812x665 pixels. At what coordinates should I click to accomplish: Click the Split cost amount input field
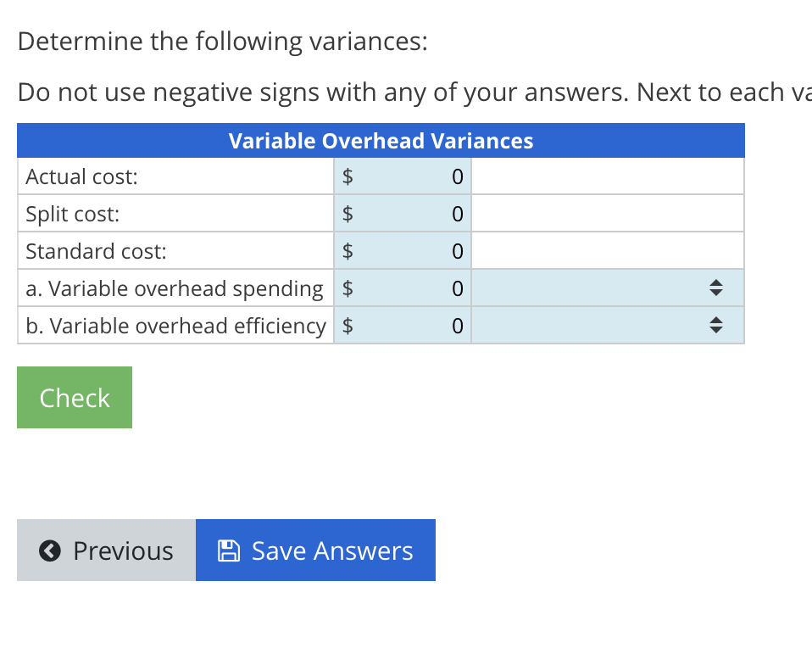[x=403, y=214]
